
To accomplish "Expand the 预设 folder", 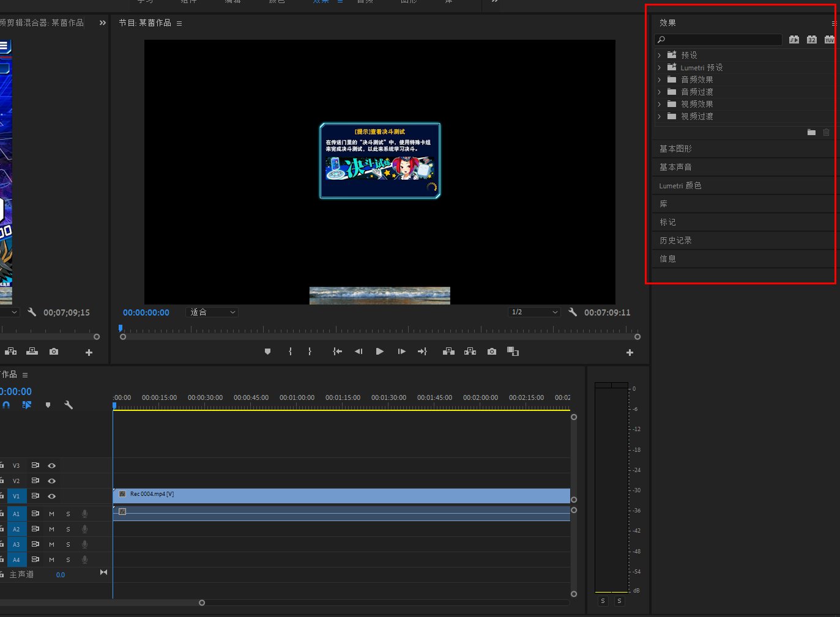I will (660, 55).
